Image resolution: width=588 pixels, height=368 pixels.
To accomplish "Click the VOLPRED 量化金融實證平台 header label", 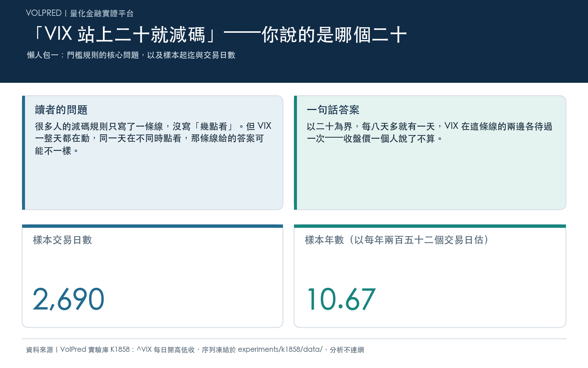I will coord(80,13).
